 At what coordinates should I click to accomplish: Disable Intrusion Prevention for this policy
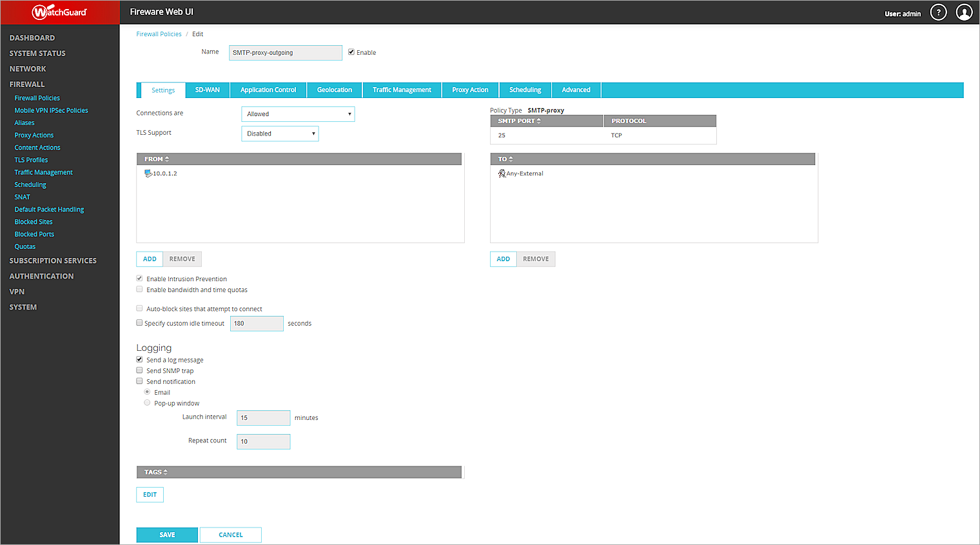coord(139,278)
